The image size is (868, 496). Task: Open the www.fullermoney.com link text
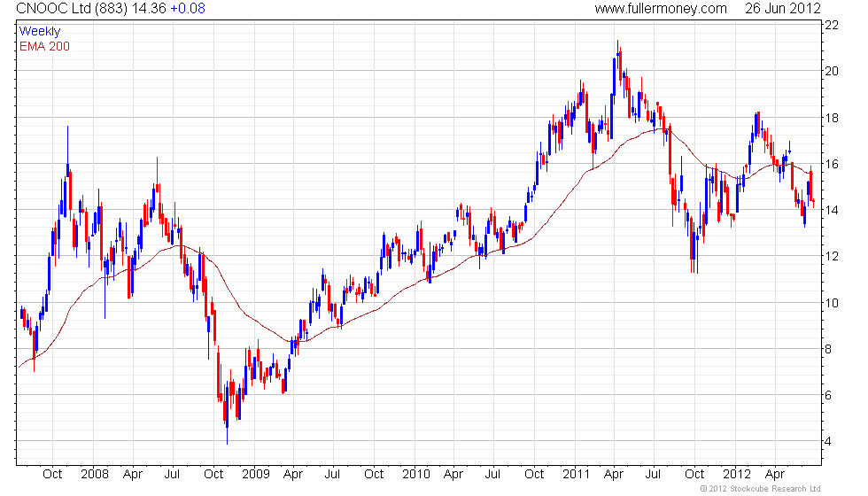click(x=661, y=8)
